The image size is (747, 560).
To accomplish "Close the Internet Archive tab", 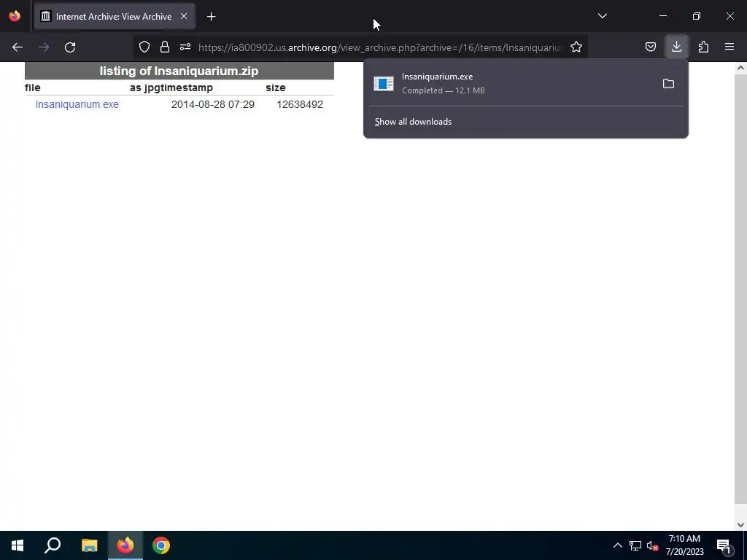I will (183, 16).
